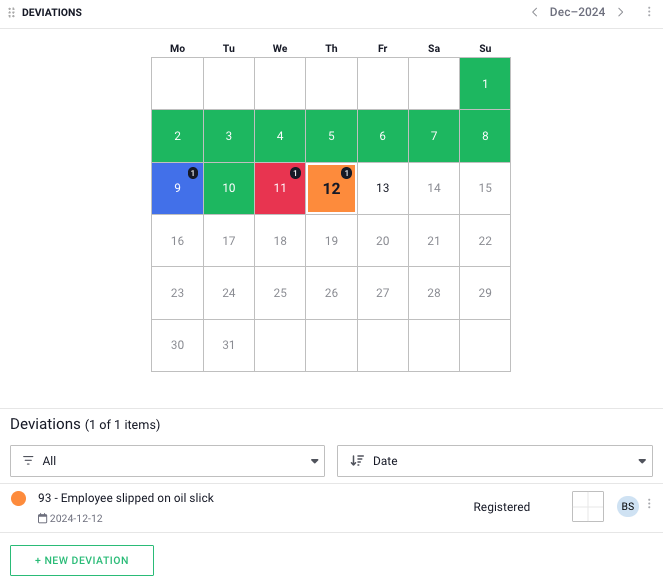Open the All filter dropdown
The width and height of the screenshot is (663, 585).
pos(167,461)
